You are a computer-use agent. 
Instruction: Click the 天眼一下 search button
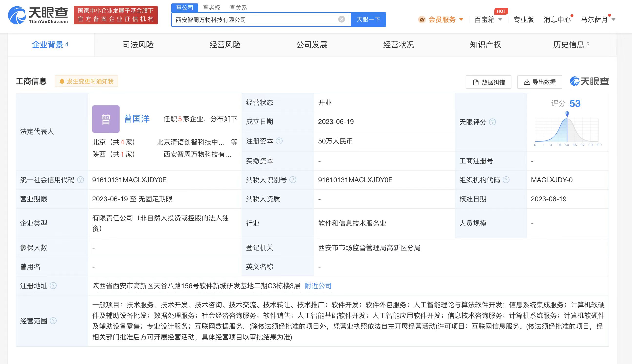[368, 20]
